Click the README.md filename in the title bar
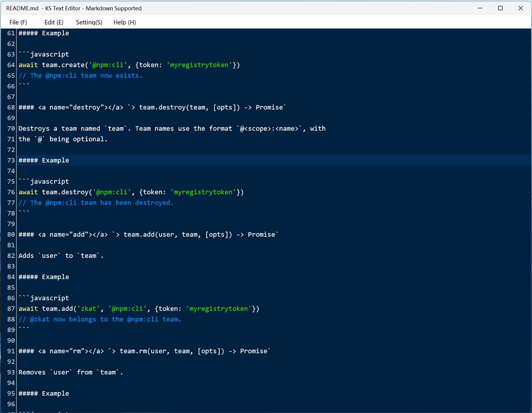Image resolution: width=532 pixels, height=413 pixels. point(21,8)
